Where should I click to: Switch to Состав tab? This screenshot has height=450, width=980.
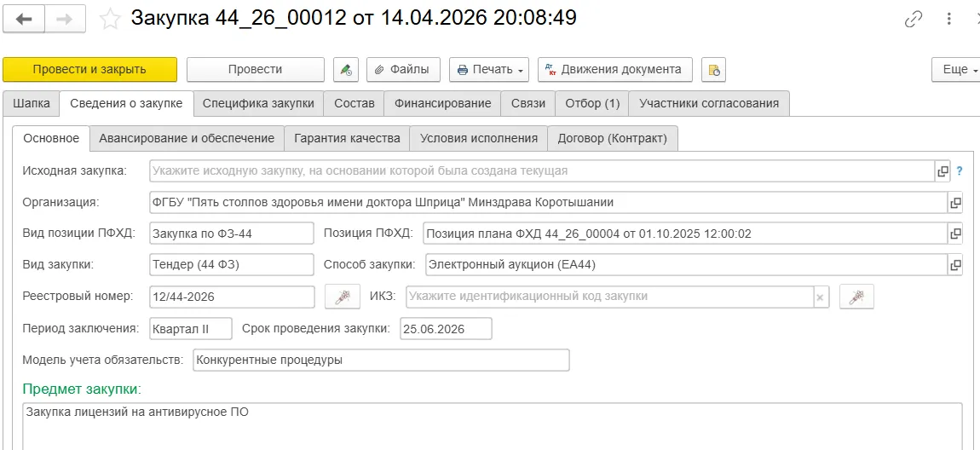coord(354,104)
